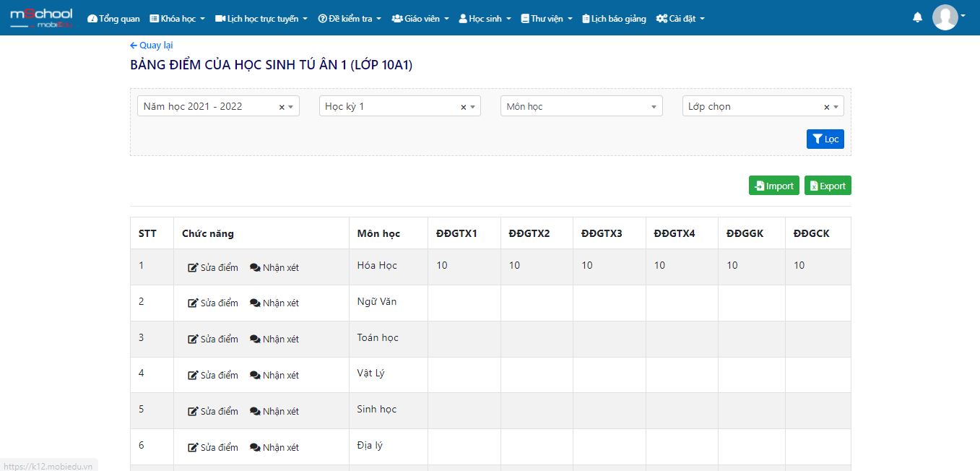Add comment for Vật Lý

[274, 375]
